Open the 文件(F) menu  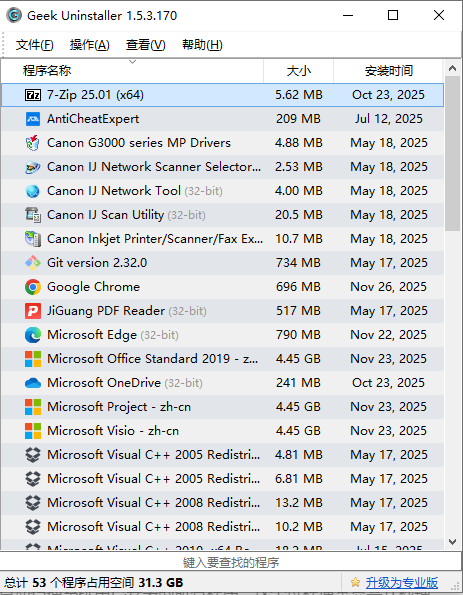pos(35,45)
